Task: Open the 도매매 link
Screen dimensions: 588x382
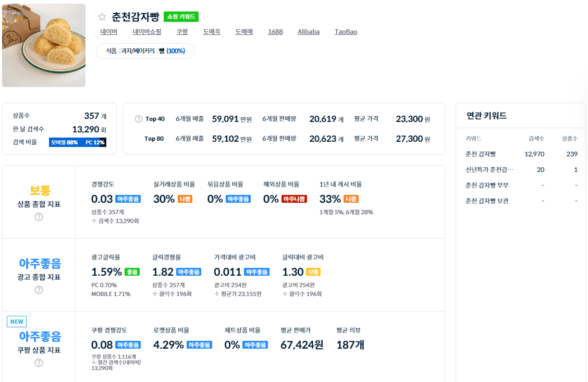Action: tap(244, 32)
